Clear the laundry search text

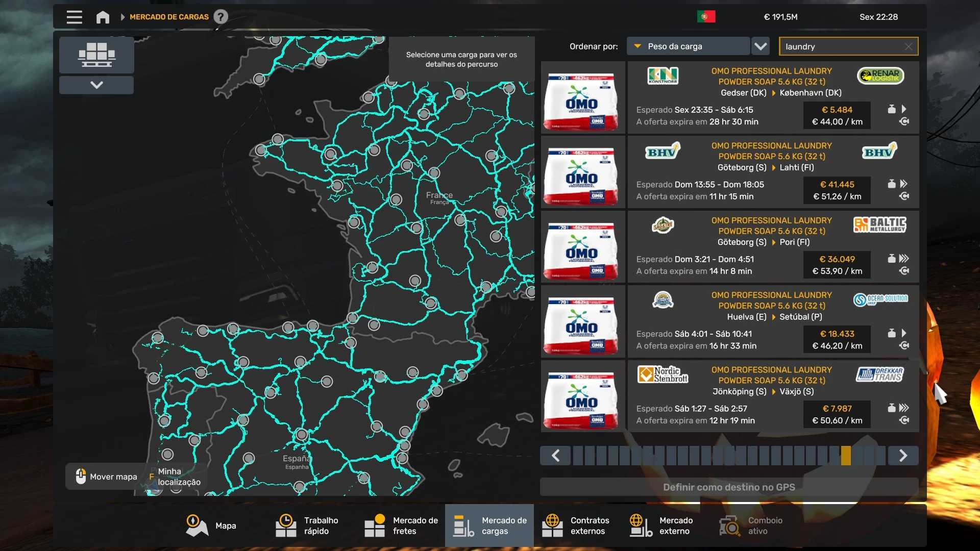(x=909, y=46)
